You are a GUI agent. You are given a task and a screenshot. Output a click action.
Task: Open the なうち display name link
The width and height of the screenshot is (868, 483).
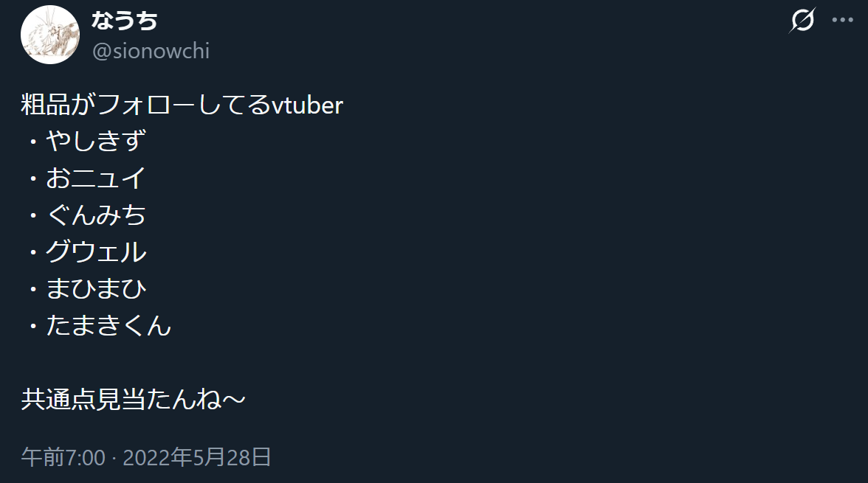click(x=125, y=21)
